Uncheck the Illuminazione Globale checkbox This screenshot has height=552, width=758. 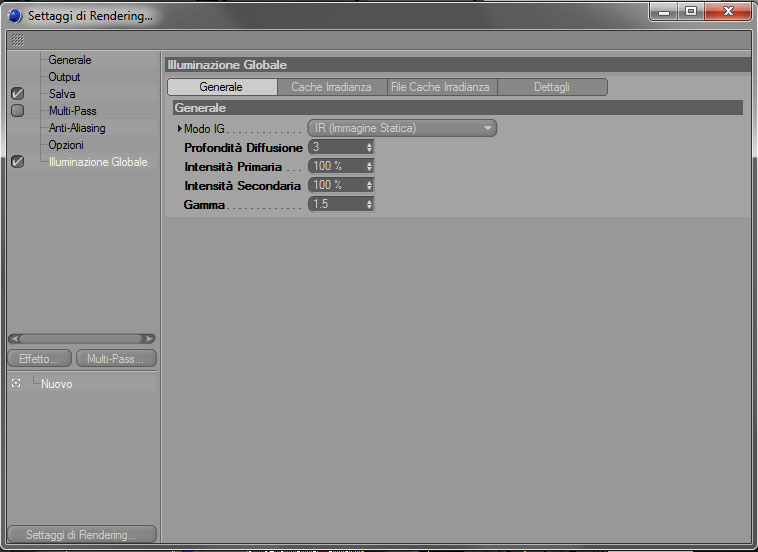coord(17,161)
